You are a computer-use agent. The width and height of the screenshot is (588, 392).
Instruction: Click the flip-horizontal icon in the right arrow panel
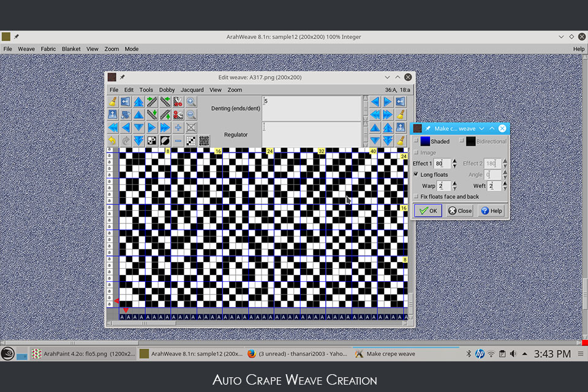[401, 102]
